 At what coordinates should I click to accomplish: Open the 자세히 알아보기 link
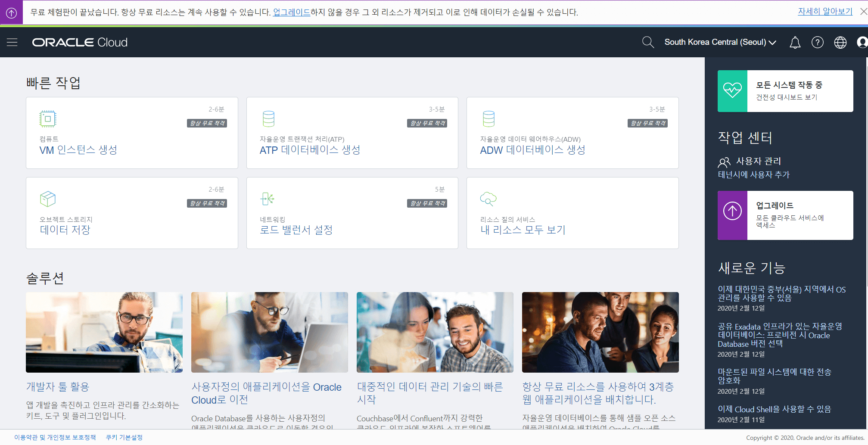(825, 12)
